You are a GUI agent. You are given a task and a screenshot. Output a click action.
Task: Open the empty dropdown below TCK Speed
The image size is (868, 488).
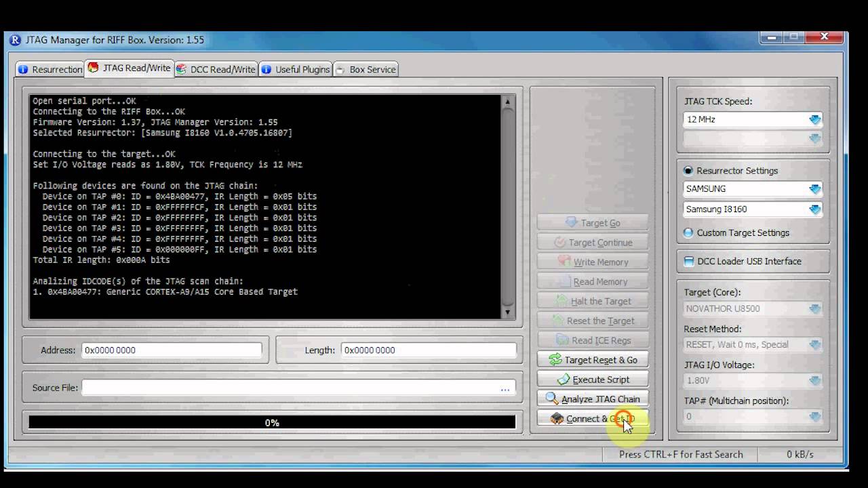click(x=815, y=139)
